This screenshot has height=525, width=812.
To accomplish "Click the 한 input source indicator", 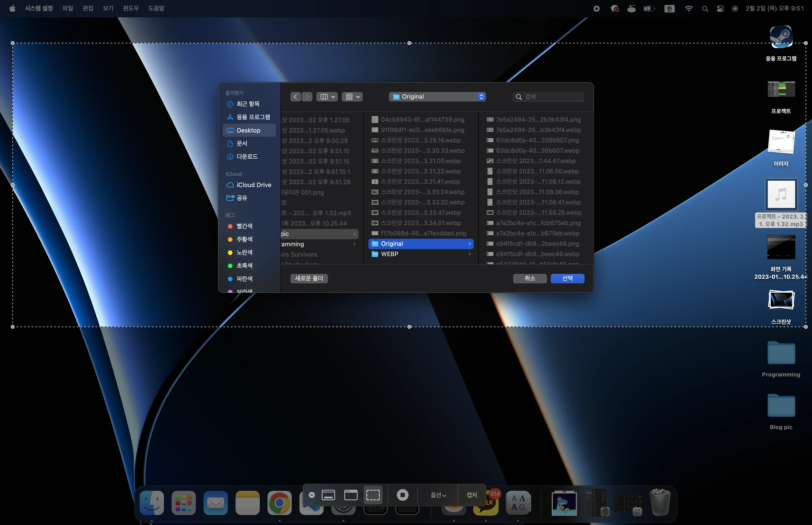I will point(669,9).
